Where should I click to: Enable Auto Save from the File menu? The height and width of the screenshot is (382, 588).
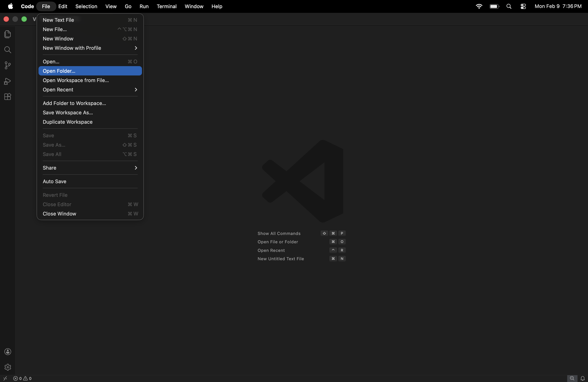click(x=54, y=181)
